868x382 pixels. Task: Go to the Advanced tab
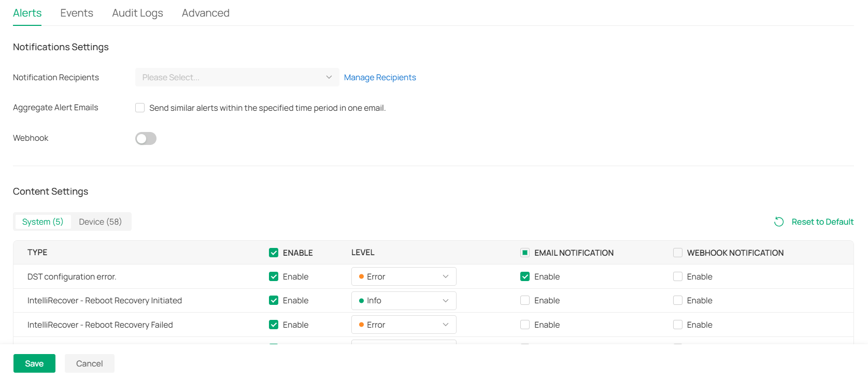pos(205,13)
